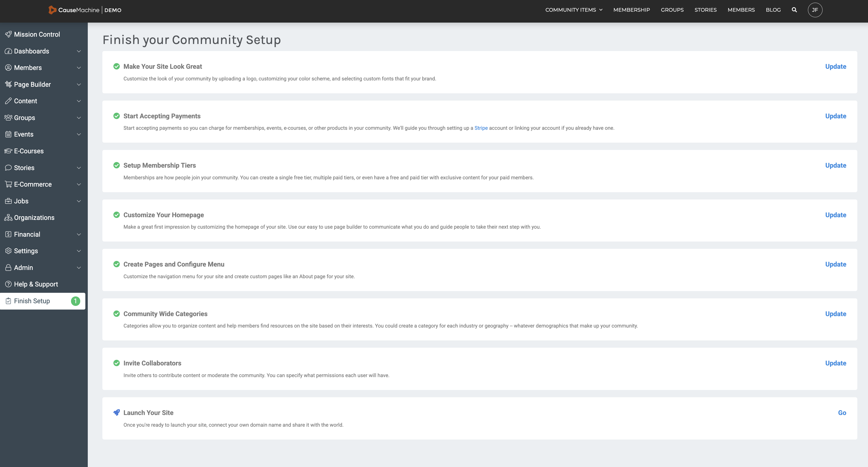868x467 pixels.
Task: Open the Community Items dropdown menu
Action: click(x=574, y=10)
